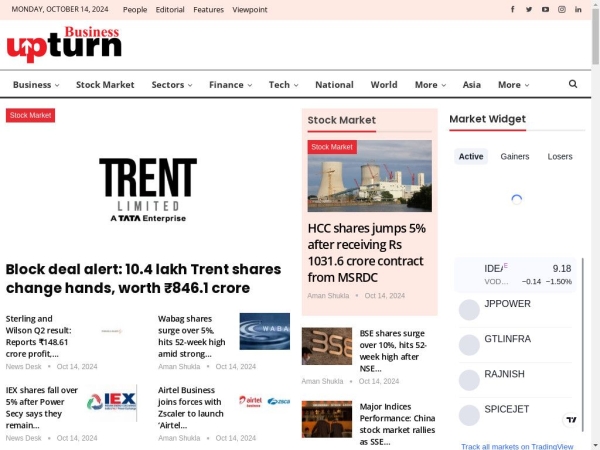Click the Wabag article thumbnail
The height and width of the screenshot is (450, 600).
coord(264,331)
